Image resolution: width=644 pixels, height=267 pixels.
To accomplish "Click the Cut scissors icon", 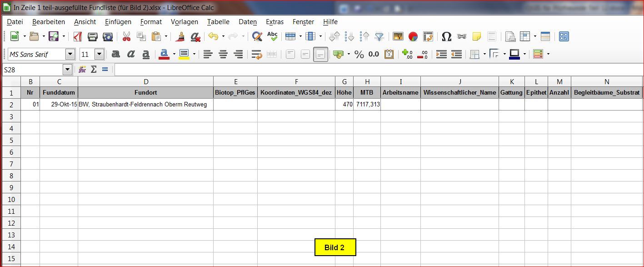I will [x=126, y=36].
